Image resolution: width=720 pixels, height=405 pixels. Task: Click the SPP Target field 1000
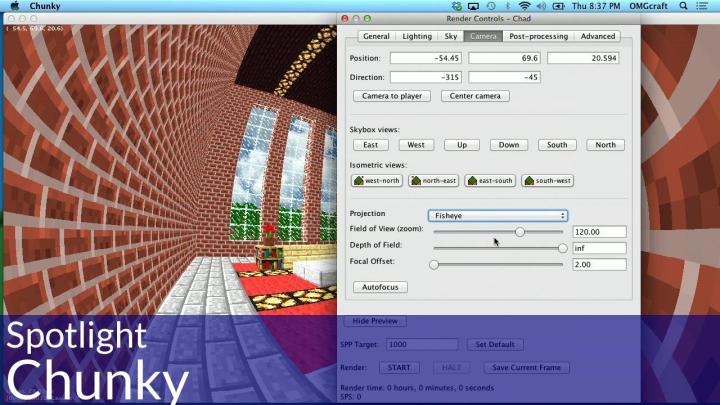tap(422, 344)
